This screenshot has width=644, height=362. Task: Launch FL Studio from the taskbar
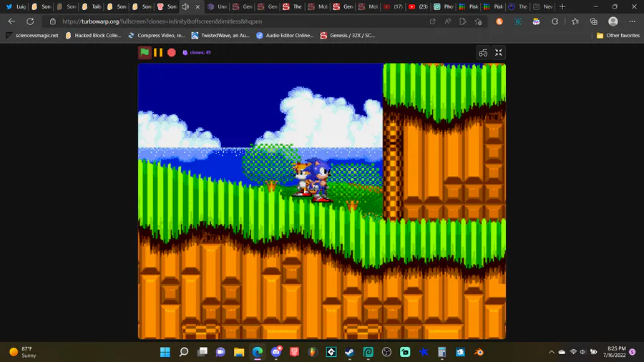click(x=313, y=352)
